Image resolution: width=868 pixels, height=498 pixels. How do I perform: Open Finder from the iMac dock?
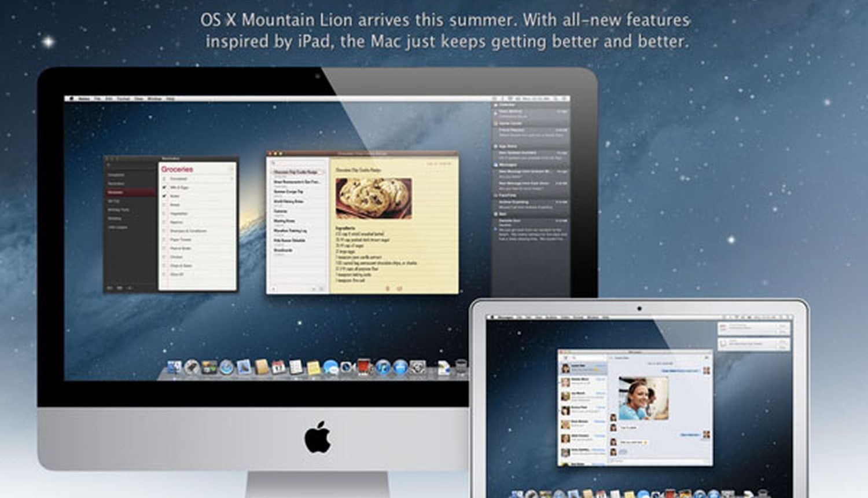(174, 367)
